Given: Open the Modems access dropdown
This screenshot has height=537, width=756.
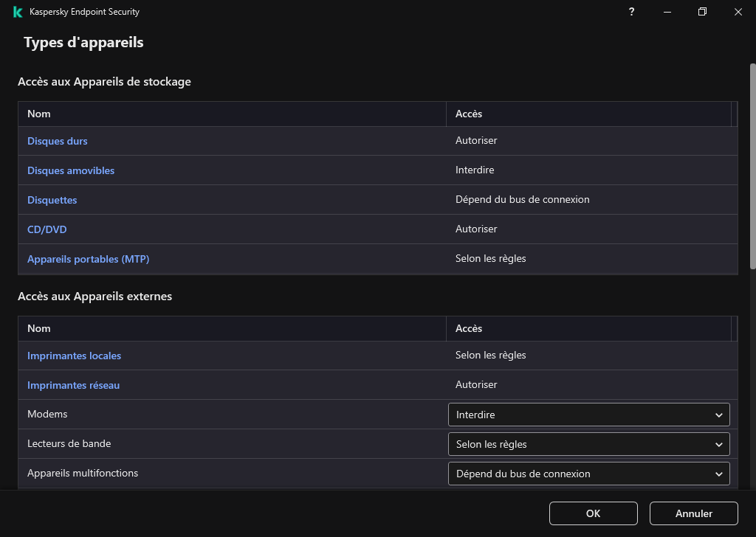Looking at the screenshot, I should pyautogui.click(x=588, y=415).
